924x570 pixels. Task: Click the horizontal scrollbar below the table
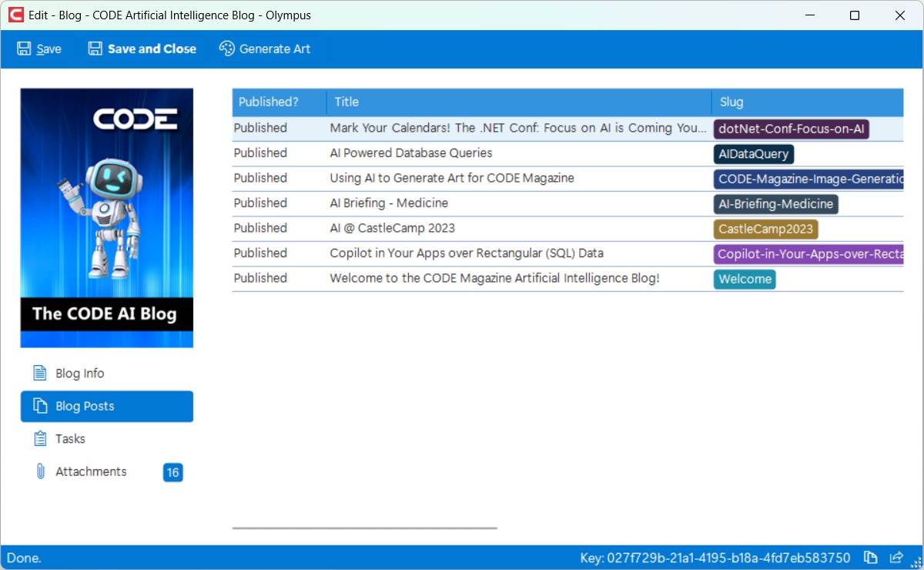365,528
